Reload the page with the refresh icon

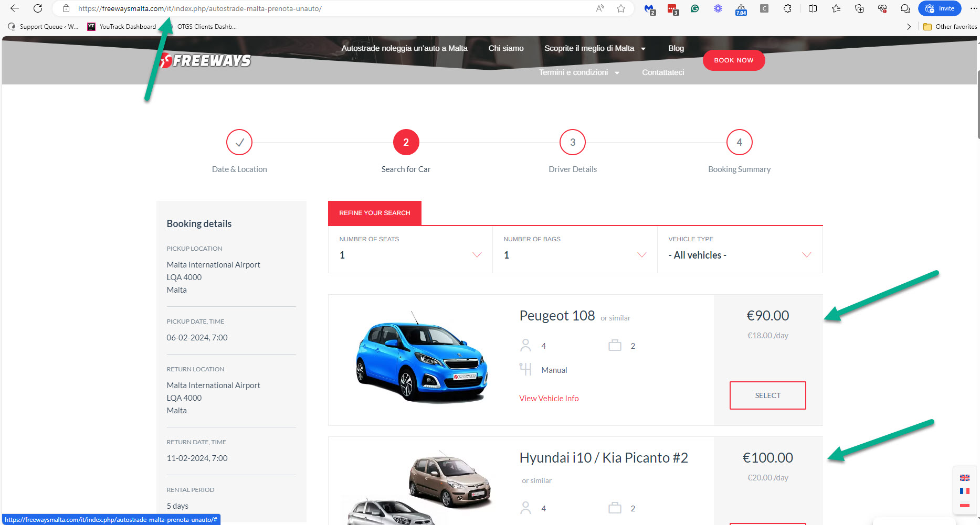[x=38, y=8]
